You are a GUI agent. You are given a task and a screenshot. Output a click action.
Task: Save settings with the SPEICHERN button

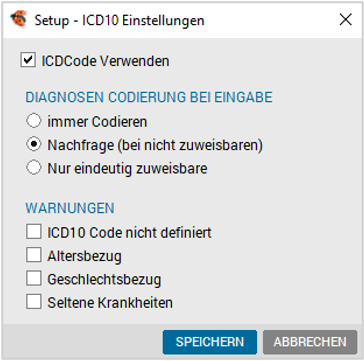pos(210,342)
